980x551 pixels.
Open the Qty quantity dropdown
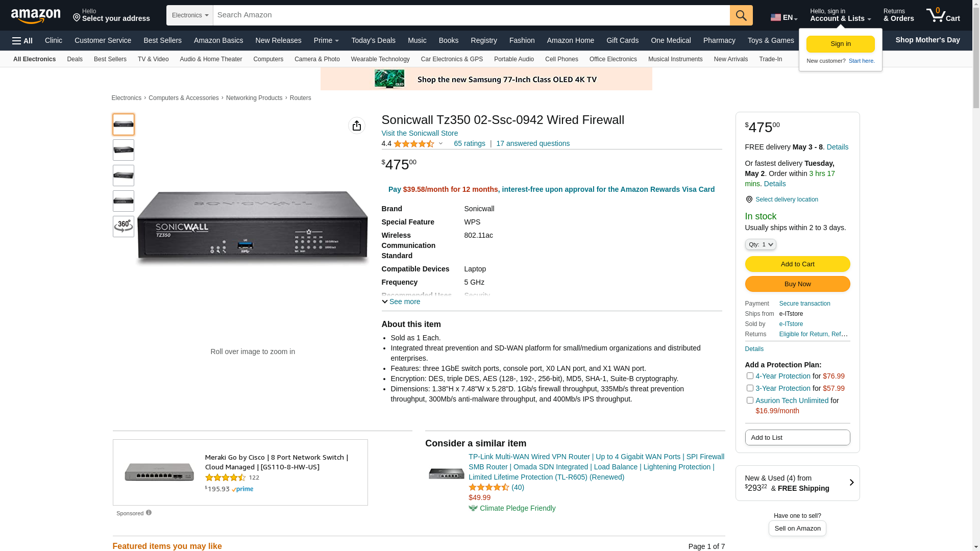click(761, 245)
